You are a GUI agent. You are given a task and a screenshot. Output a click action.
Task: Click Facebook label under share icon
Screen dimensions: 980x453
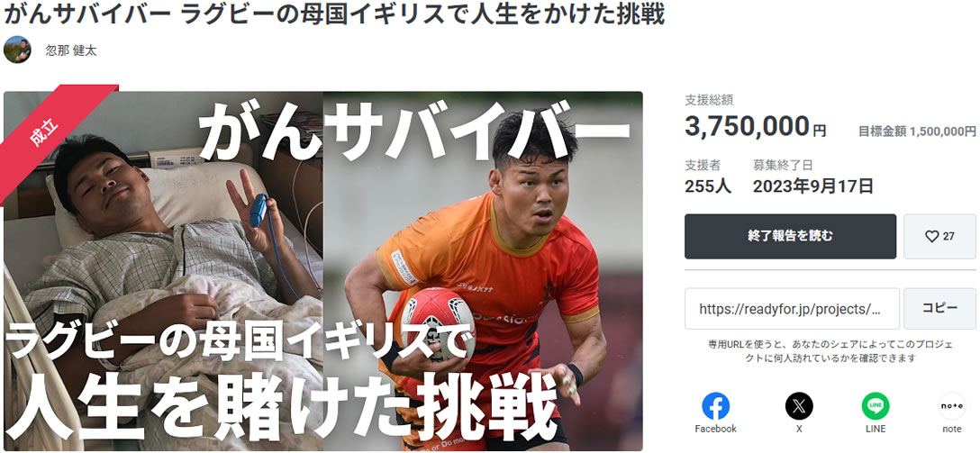[715, 430]
